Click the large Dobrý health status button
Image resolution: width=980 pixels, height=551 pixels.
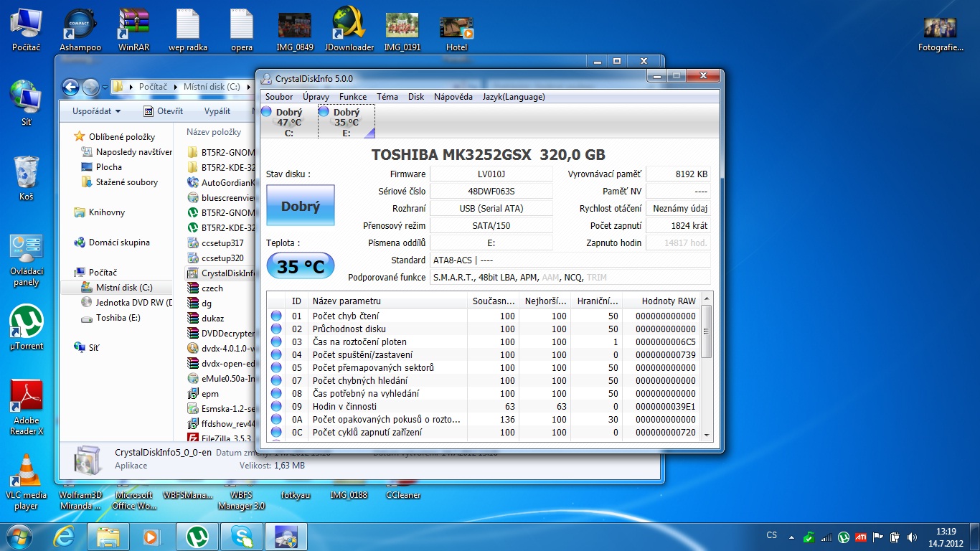pyautogui.click(x=300, y=206)
